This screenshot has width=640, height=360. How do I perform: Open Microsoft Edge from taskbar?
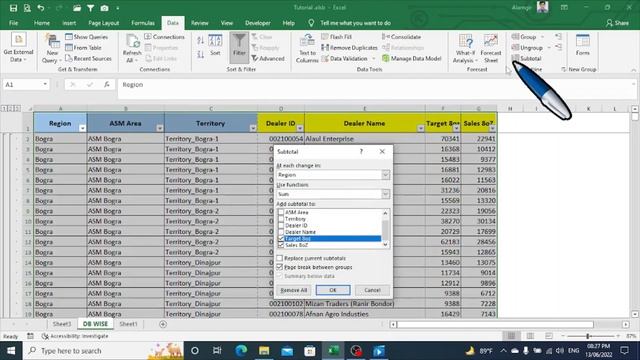(241, 351)
